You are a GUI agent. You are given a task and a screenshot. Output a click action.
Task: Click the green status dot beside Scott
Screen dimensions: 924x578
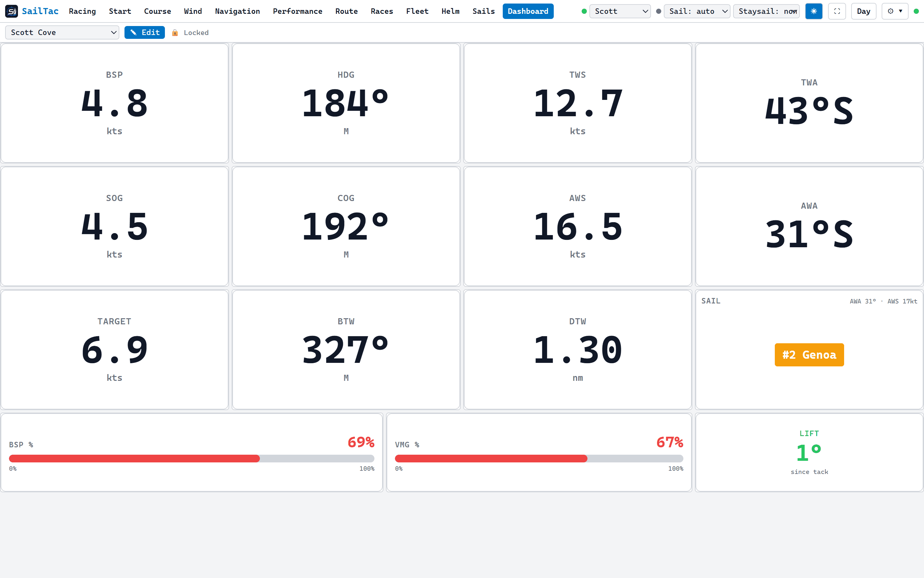point(584,11)
